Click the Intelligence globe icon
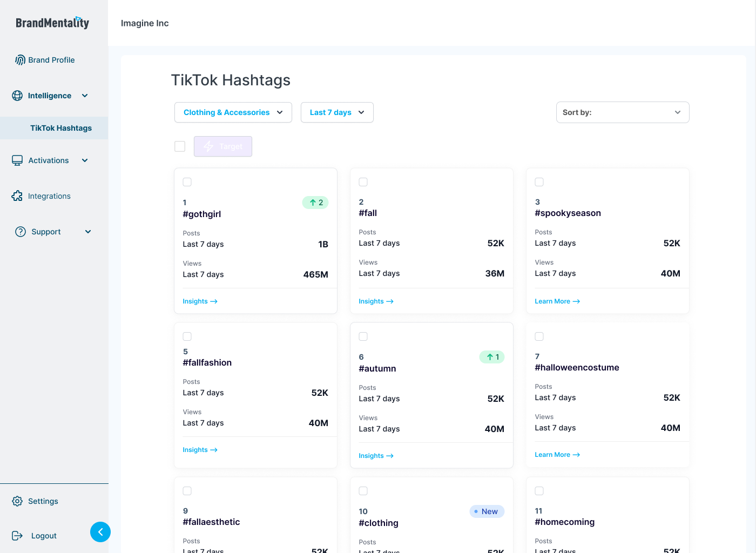The width and height of the screenshot is (756, 553). (x=17, y=95)
